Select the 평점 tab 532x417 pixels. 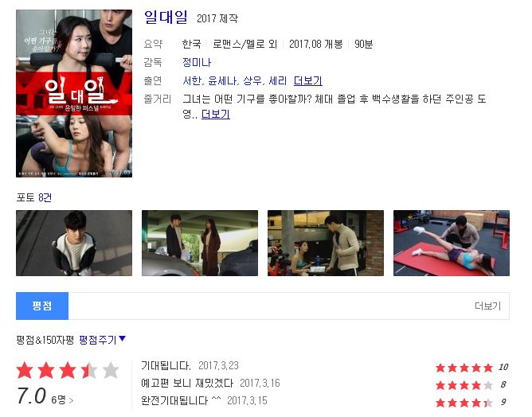(42, 306)
